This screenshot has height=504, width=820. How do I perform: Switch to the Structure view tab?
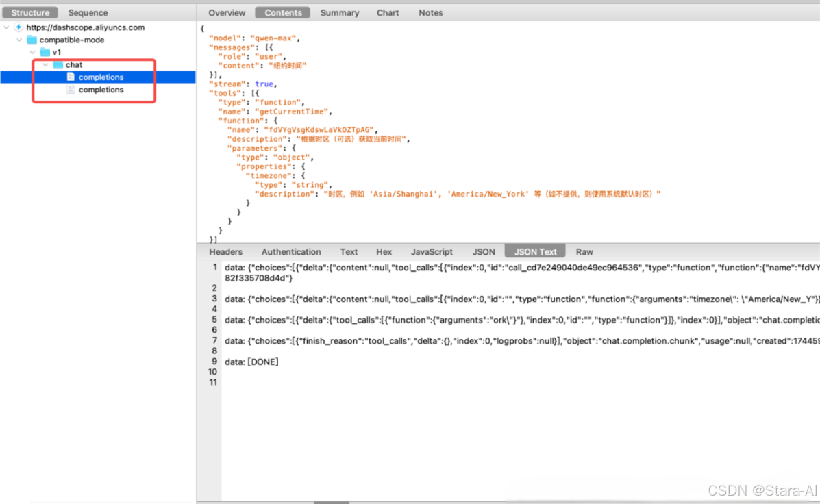coord(30,12)
